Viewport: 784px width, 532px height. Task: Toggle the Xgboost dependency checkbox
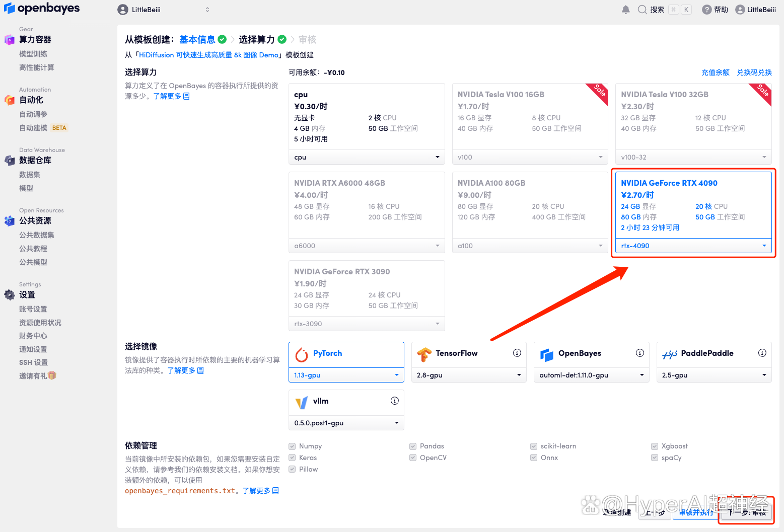point(655,446)
